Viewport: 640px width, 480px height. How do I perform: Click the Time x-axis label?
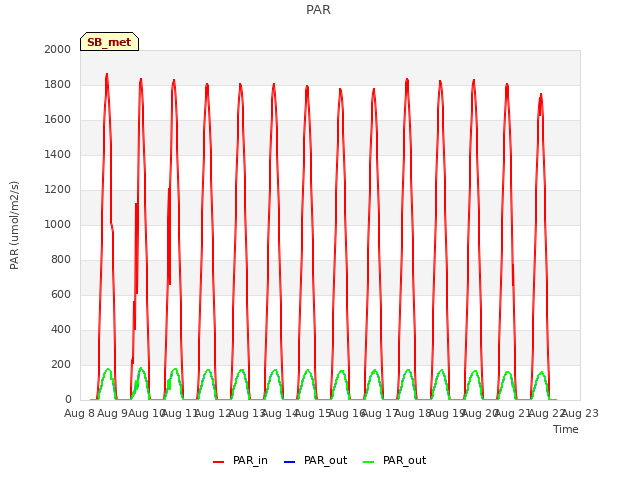565,429
